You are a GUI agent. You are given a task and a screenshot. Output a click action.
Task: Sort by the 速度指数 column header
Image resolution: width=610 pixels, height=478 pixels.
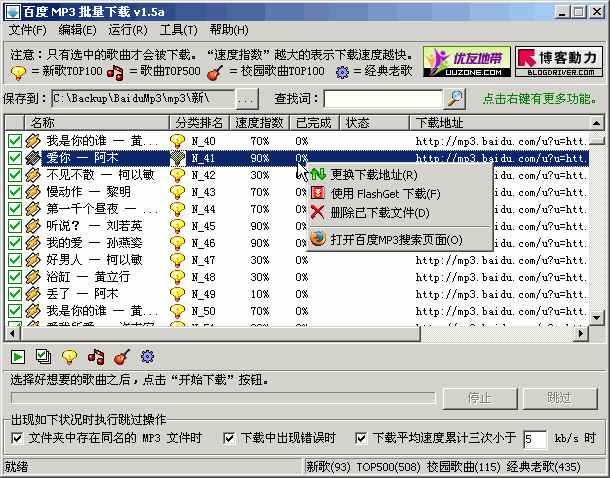[259, 123]
